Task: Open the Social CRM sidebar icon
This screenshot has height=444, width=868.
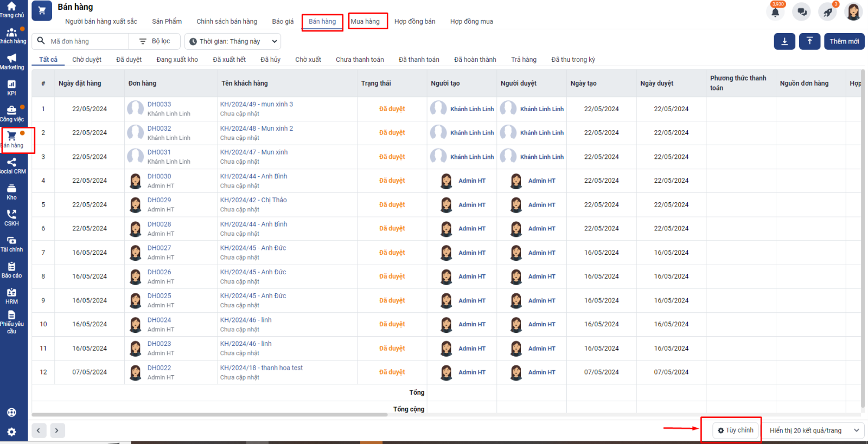Action: tap(11, 165)
